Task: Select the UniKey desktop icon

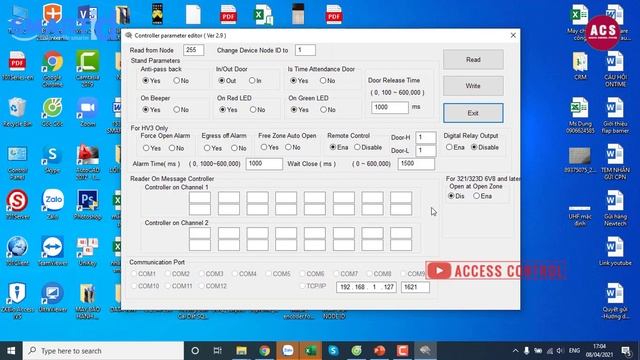Action: pyautogui.click(x=87, y=251)
